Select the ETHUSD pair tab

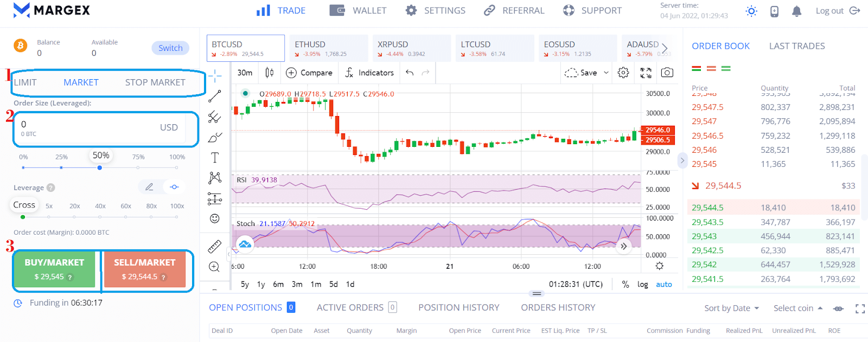tap(328, 48)
